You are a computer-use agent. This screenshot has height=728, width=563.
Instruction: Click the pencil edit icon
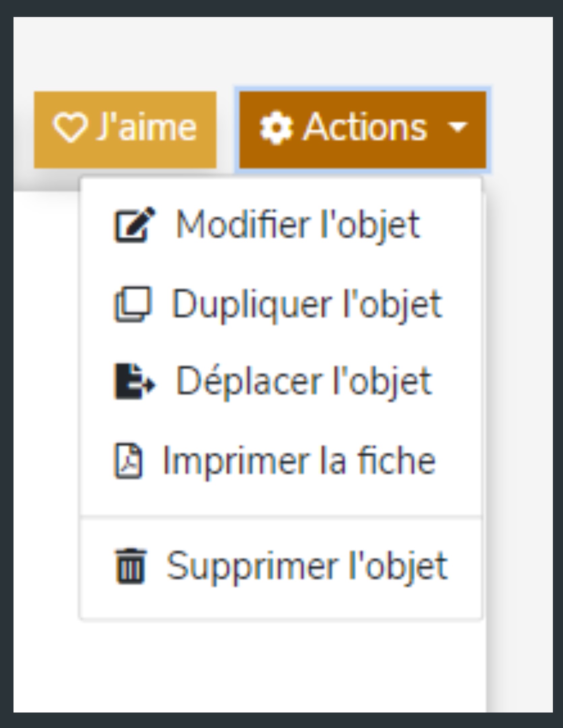134,224
